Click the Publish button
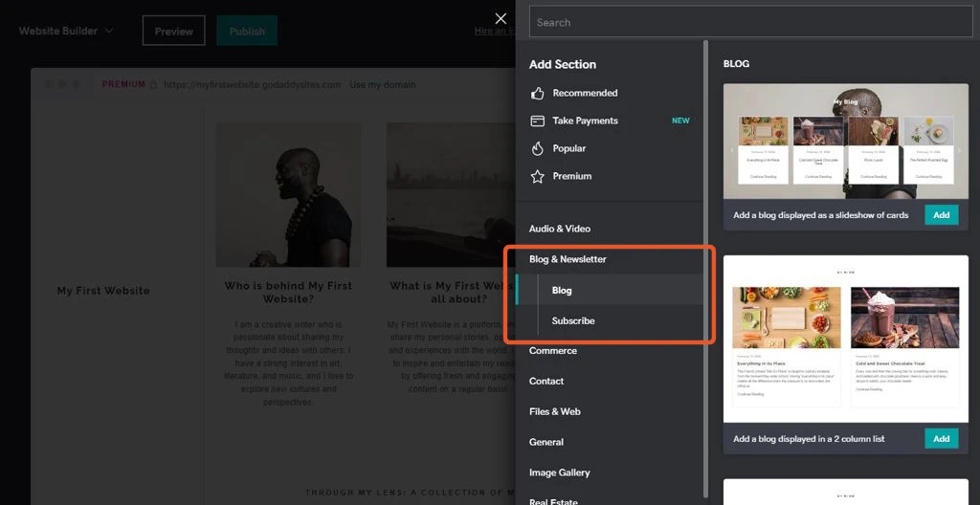Viewport: 980px width, 505px height. coord(247,31)
